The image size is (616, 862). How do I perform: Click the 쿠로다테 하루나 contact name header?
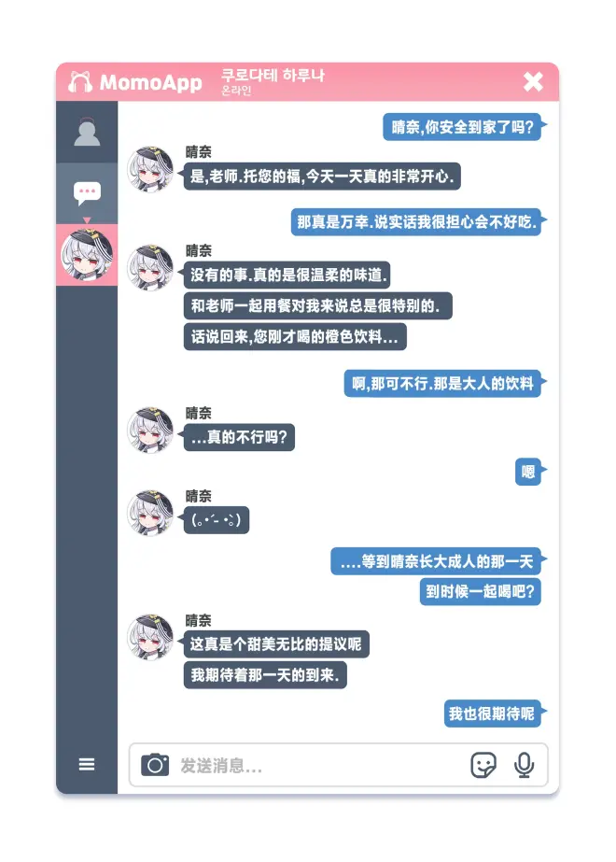[x=273, y=76]
